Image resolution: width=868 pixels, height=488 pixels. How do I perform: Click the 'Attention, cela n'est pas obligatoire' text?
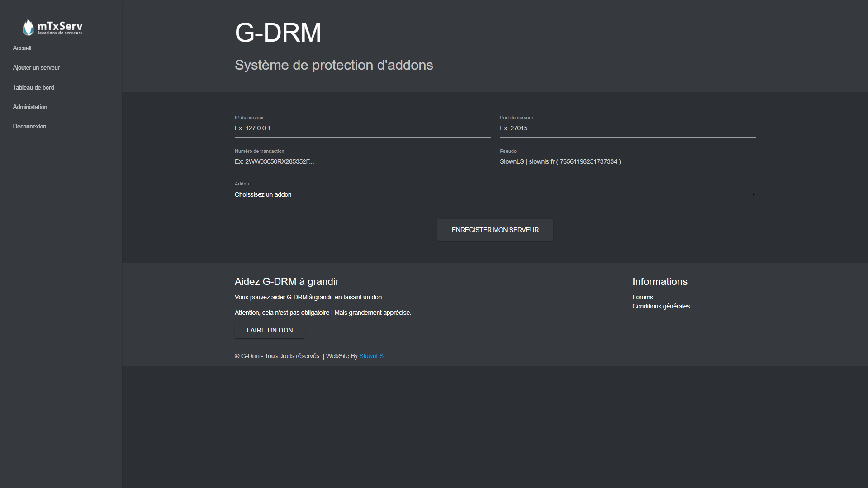coord(323,313)
